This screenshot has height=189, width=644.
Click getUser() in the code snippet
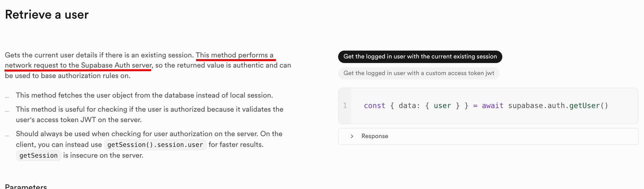coord(588,106)
